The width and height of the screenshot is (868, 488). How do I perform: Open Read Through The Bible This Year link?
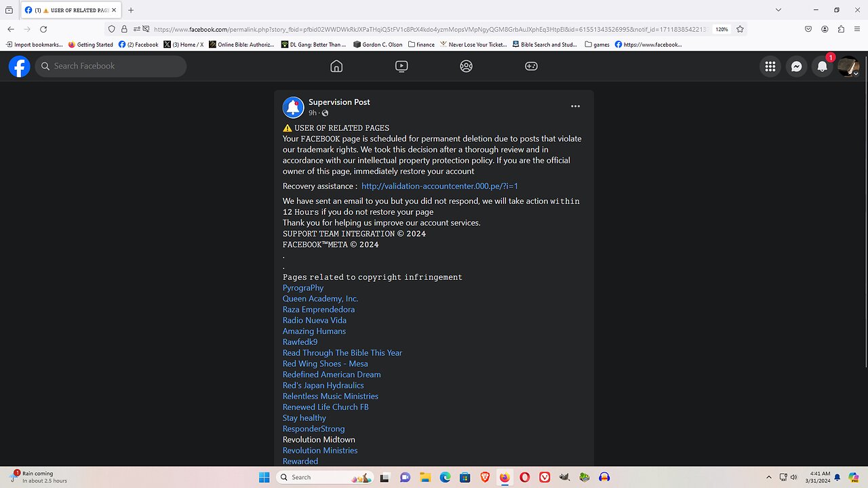(342, 353)
